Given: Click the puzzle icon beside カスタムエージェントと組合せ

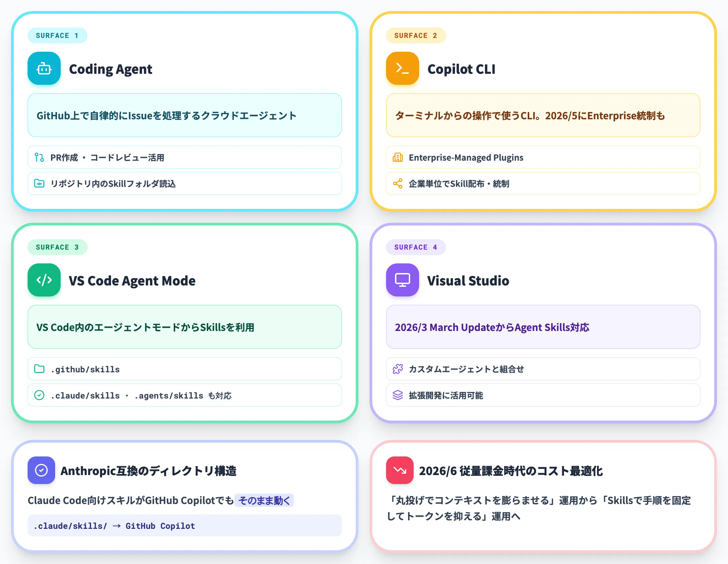Looking at the screenshot, I should pyautogui.click(x=398, y=369).
